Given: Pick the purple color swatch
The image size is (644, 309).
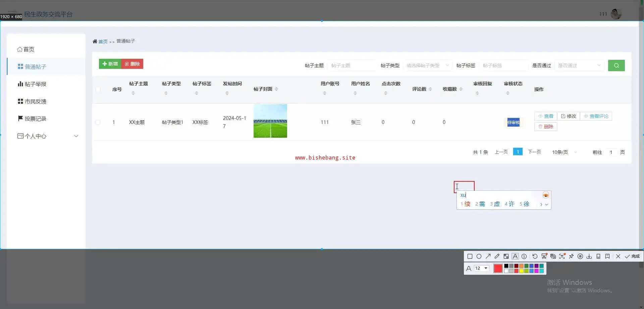Looking at the screenshot, I should click(537, 266).
